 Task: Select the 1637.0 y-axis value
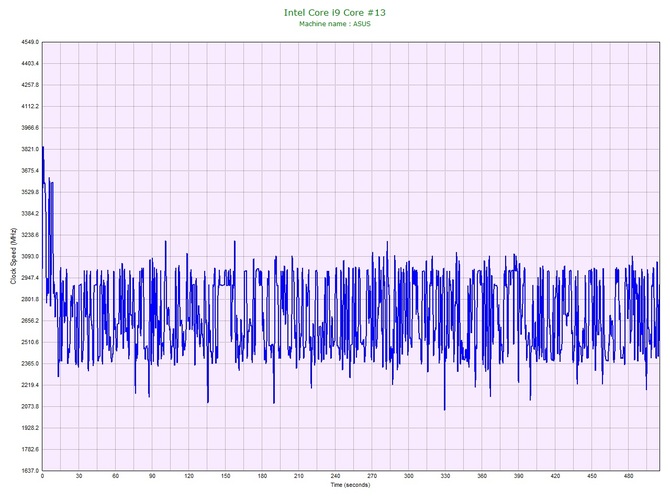click(x=30, y=470)
